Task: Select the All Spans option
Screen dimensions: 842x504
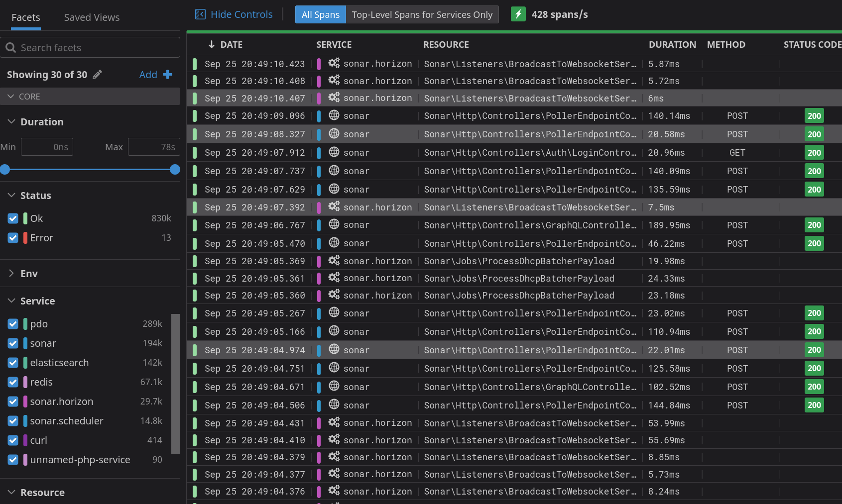Action: [321, 14]
